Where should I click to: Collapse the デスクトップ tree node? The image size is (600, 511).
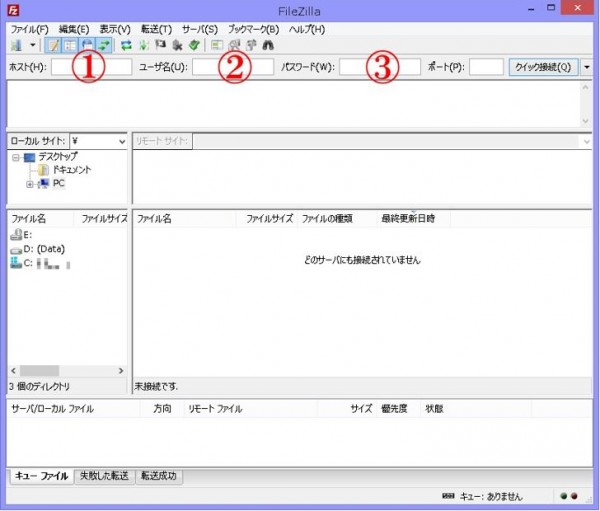coord(16,157)
